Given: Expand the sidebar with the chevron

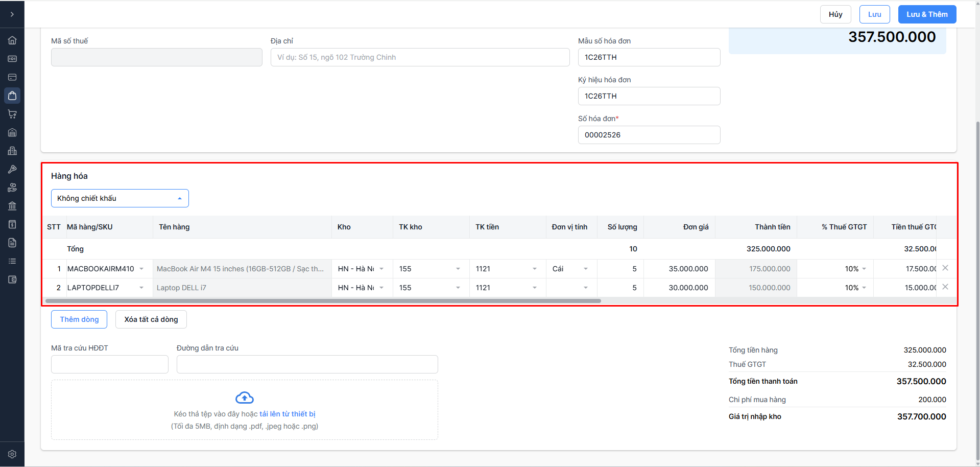Looking at the screenshot, I should pos(12,14).
